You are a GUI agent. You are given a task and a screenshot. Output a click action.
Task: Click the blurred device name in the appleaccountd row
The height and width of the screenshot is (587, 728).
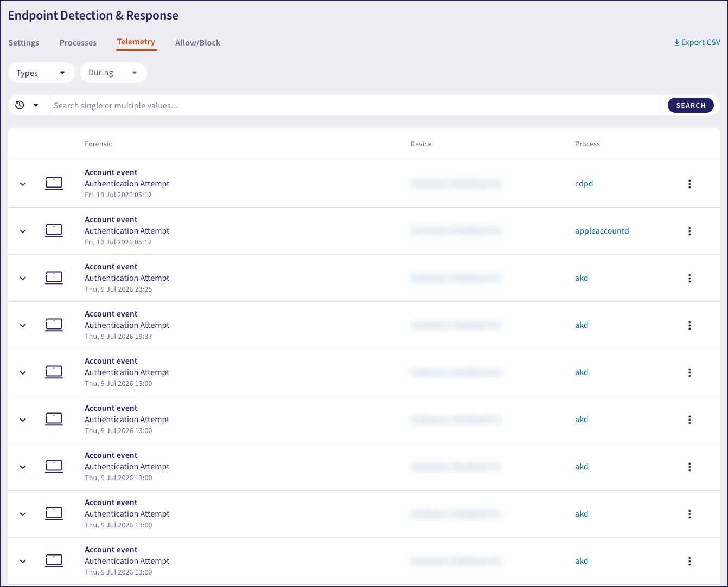[x=456, y=231]
